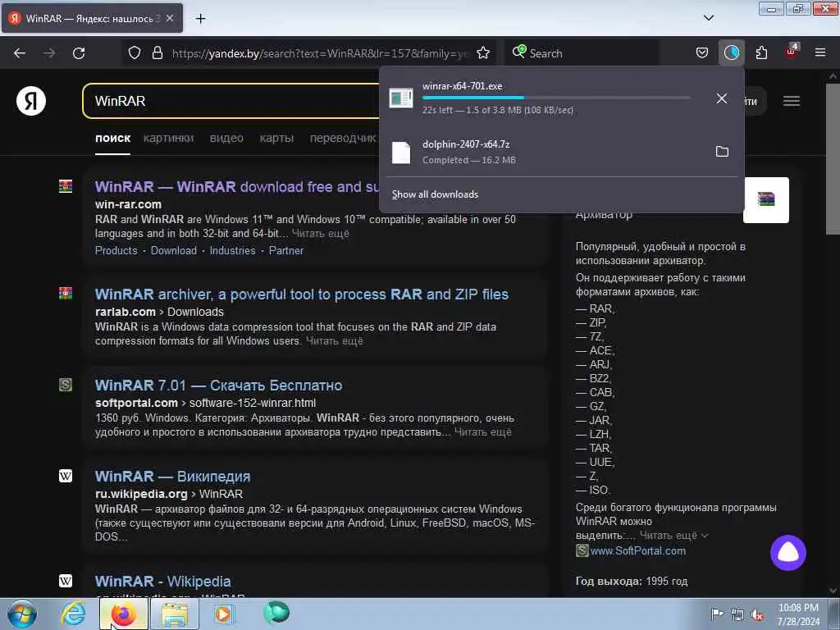840x630 pixels.
Task: Click the Partner sublink
Action: tap(286, 250)
